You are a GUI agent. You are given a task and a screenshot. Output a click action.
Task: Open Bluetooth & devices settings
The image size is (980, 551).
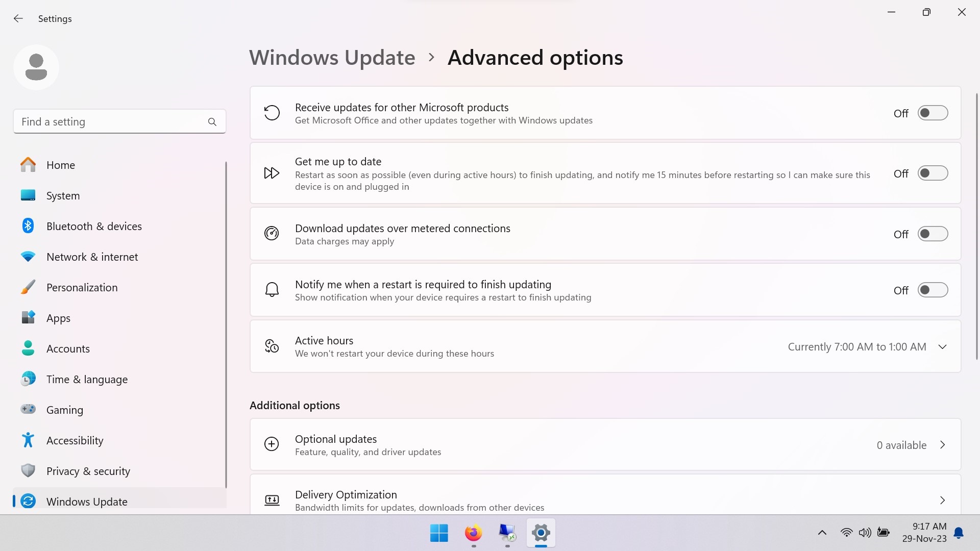(x=119, y=226)
